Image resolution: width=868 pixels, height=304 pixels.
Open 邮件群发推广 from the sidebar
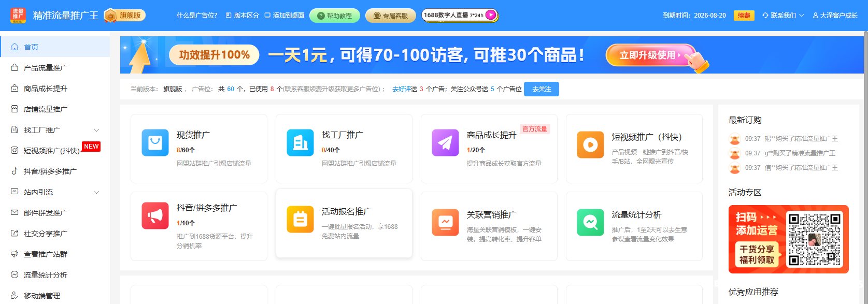pos(46,213)
